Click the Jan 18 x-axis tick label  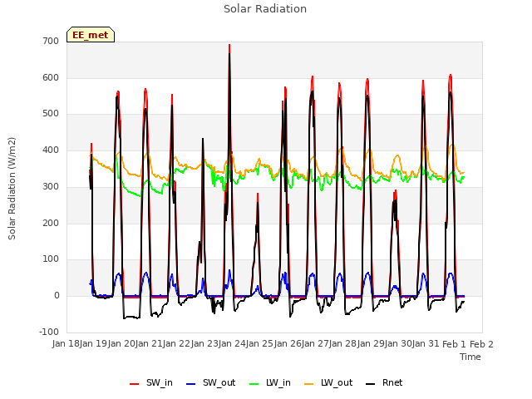point(66,344)
